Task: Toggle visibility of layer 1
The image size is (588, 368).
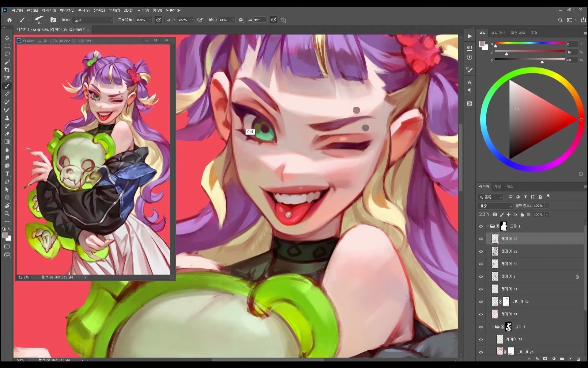Action: click(481, 277)
